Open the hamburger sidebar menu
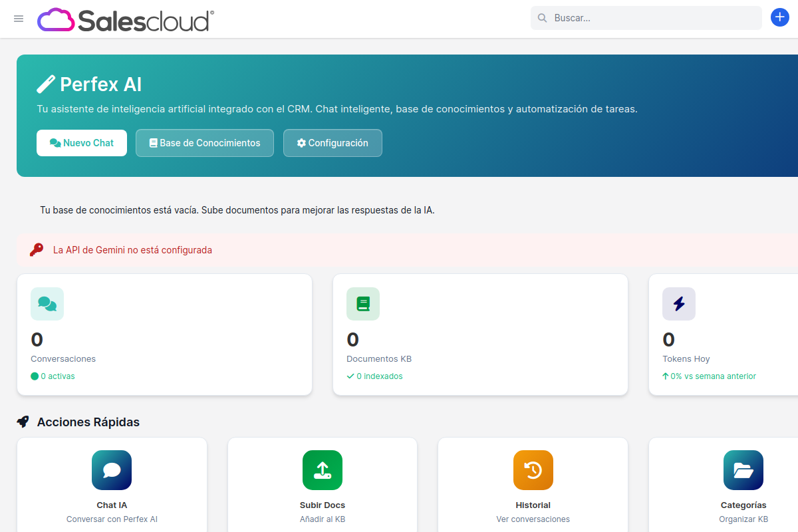Image resolution: width=798 pixels, height=532 pixels. click(x=19, y=19)
